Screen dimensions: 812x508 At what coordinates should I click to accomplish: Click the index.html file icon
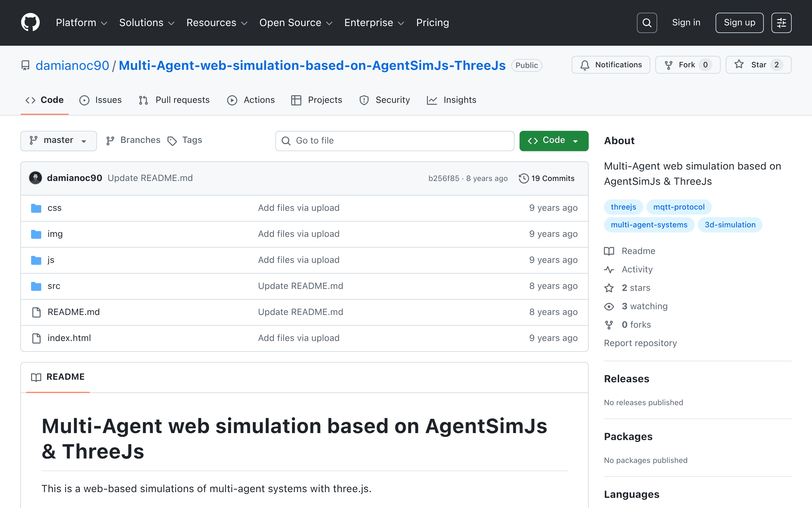point(36,338)
